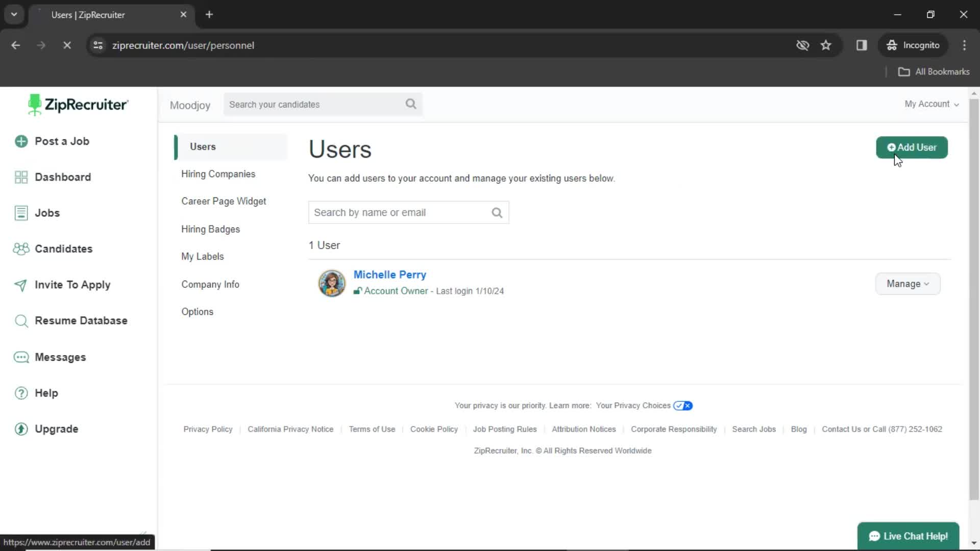
Task: Click the Invite To Apply paper-plane icon
Action: (21, 285)
